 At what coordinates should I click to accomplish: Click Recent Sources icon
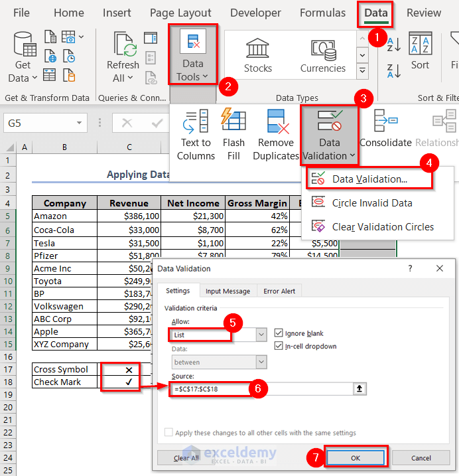(69, 56)
